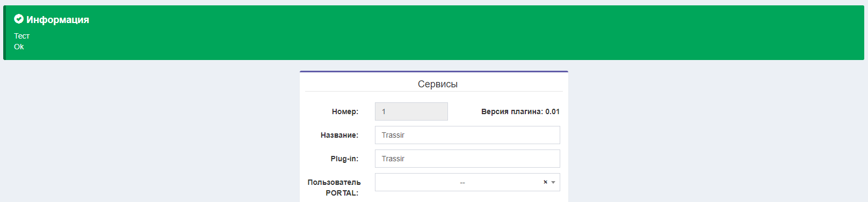Click the Информация heading in the green banner

(x=57, y=20)
